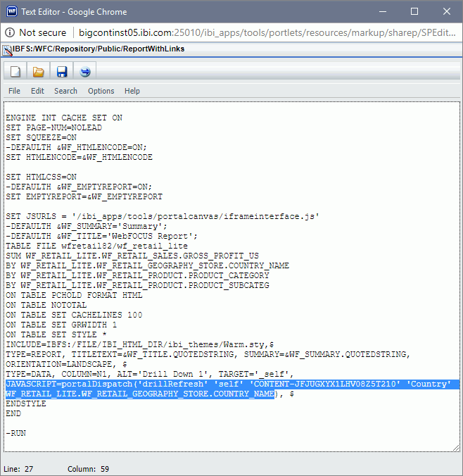The height and width of the screenshot is (476, 463).
Task: Click the Not secure info icon
Action: click(10, 32)
